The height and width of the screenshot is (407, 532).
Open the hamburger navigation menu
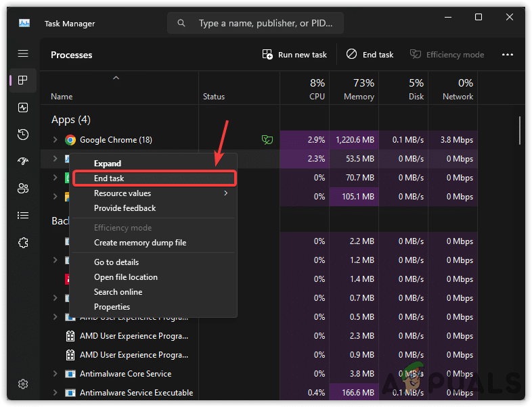coord(23,54)
